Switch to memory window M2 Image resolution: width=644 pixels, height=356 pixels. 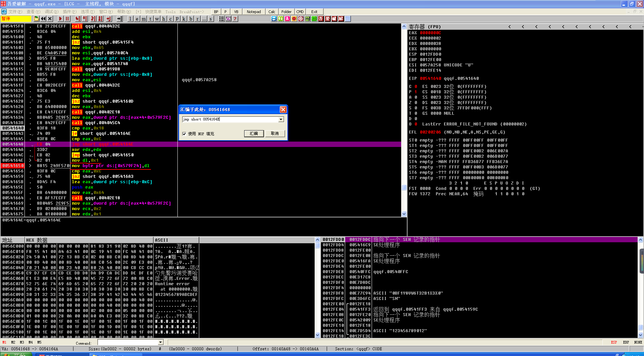pyautogui.click(x=13, y=343)
